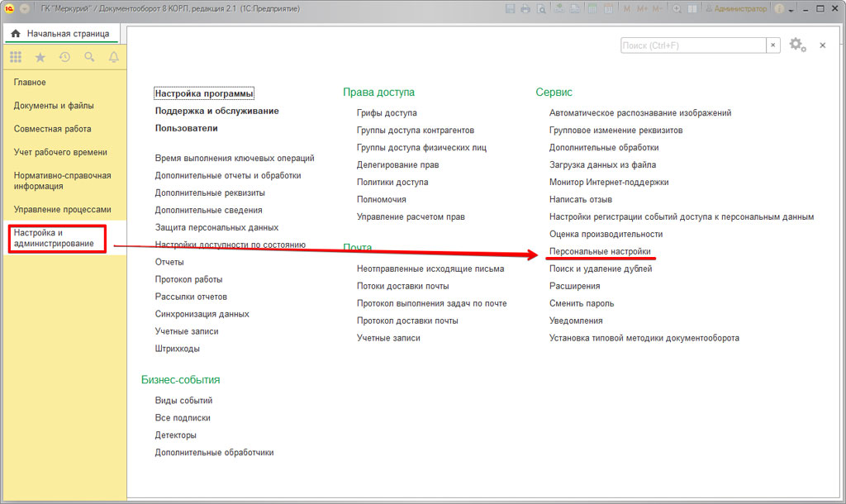Image resolution: width=846 pixels, height=504 pixels.
Task: Open Управление процессами section
Action: tap(62, 210)
